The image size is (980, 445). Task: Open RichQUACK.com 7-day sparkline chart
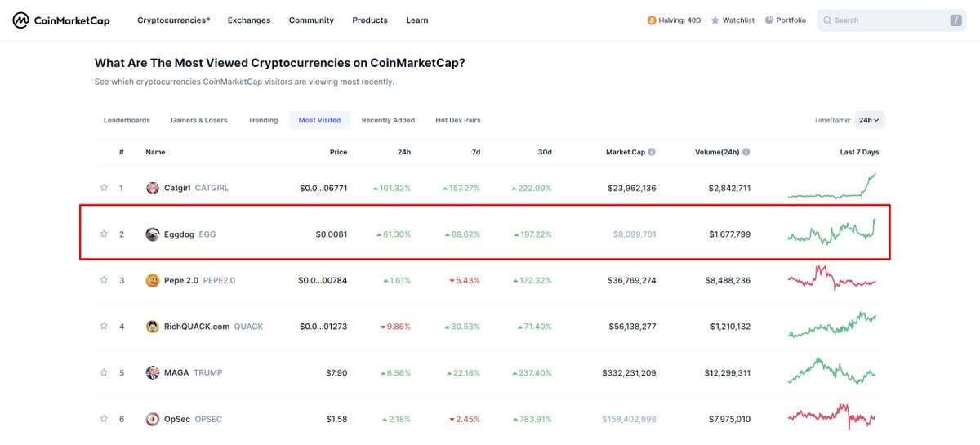831,325
